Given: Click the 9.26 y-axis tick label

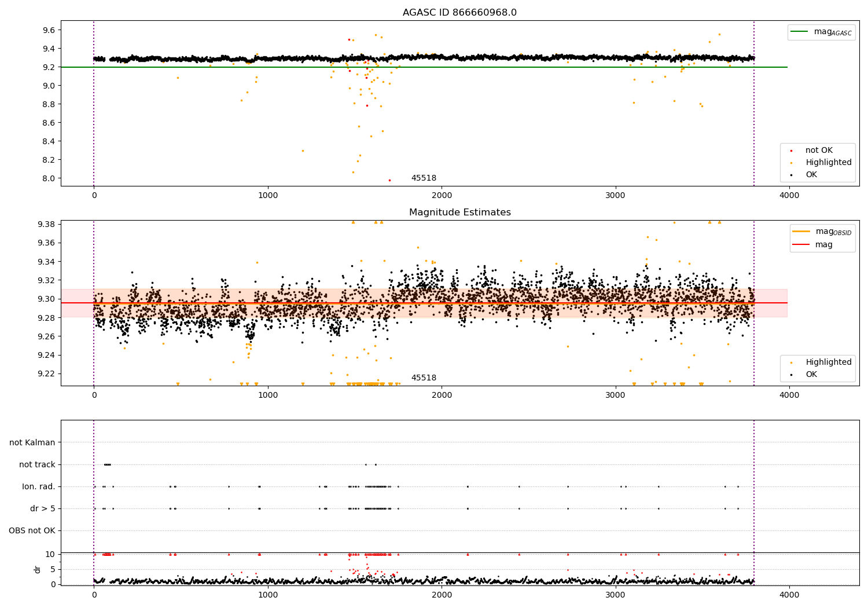Looking at the screenshot, I should tap(47, 336).
